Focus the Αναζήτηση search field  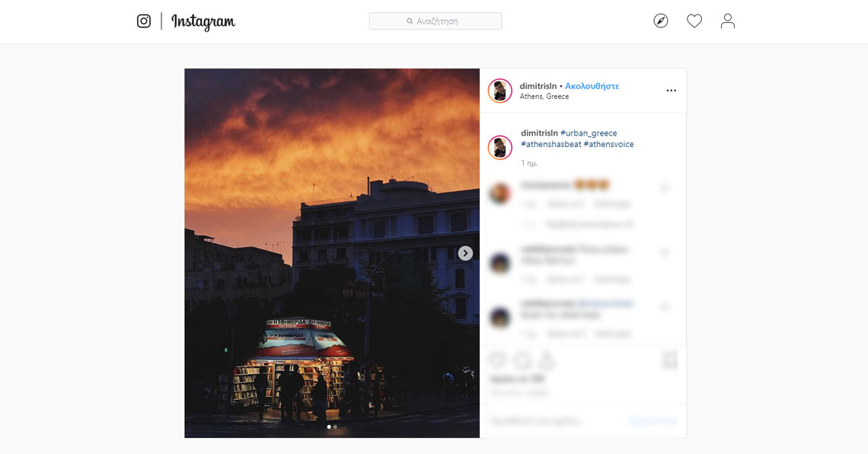pos(436,21)
